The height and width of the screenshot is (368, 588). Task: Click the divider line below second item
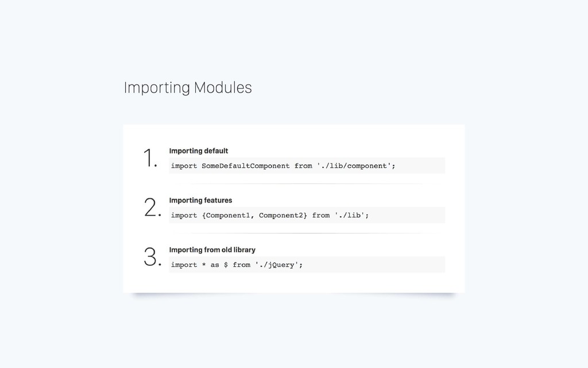tap(307, 233)
